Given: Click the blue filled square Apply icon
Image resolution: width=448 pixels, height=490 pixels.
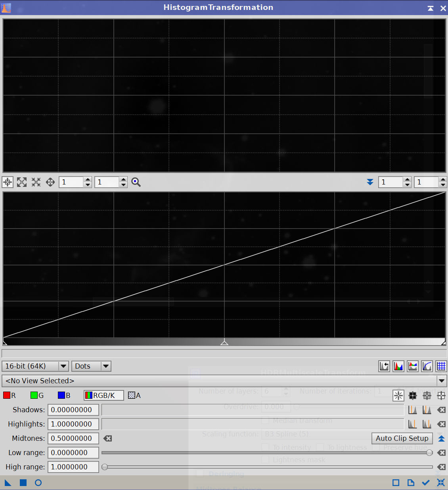Looking at the screenshot, I should [23, 483].
